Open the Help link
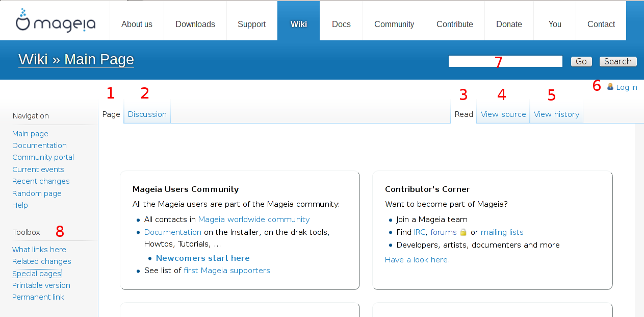644x317 pixels. click(x=20, y=205)
